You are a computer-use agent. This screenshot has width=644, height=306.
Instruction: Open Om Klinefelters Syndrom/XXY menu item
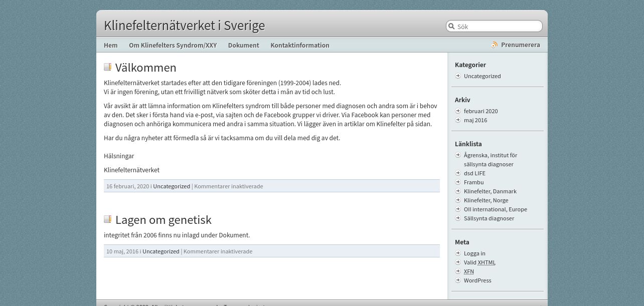(x=173, y=45)
